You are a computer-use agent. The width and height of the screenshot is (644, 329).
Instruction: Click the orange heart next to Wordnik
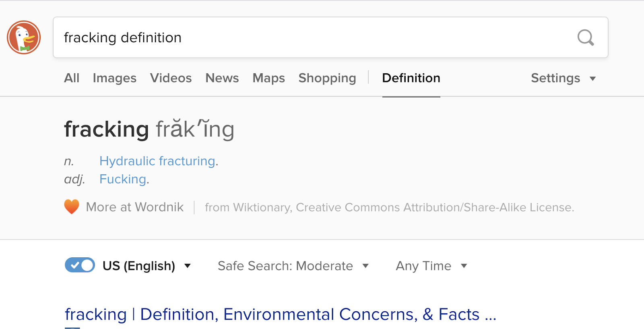click(72, 207)
